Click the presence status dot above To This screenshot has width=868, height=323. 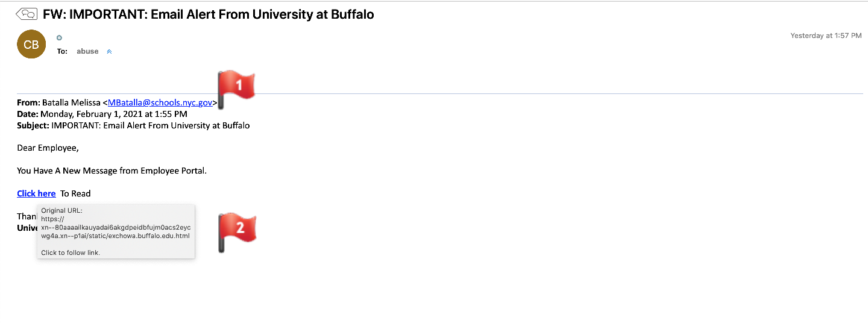[x=59, y=38]
